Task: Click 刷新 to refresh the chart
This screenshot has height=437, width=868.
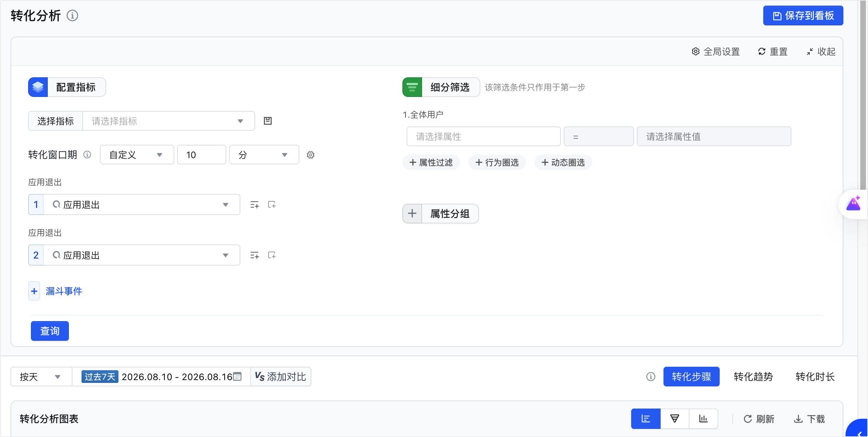Action: [759, 419]
